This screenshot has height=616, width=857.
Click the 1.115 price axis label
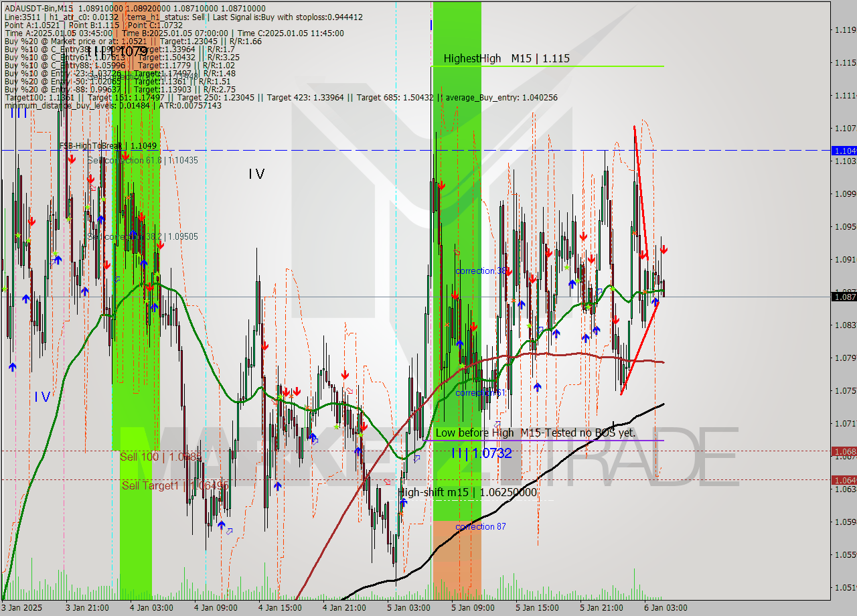[845, 62]
